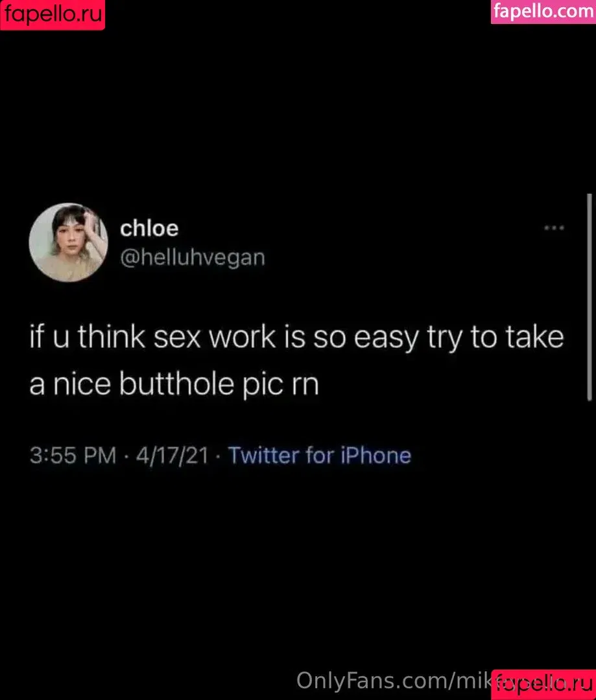
Task: Click the display name chloe
Action: [149, 229]
